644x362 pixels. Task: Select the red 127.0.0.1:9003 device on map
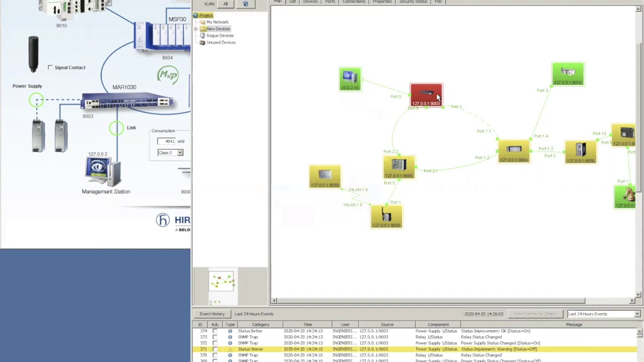click(426, 95)
